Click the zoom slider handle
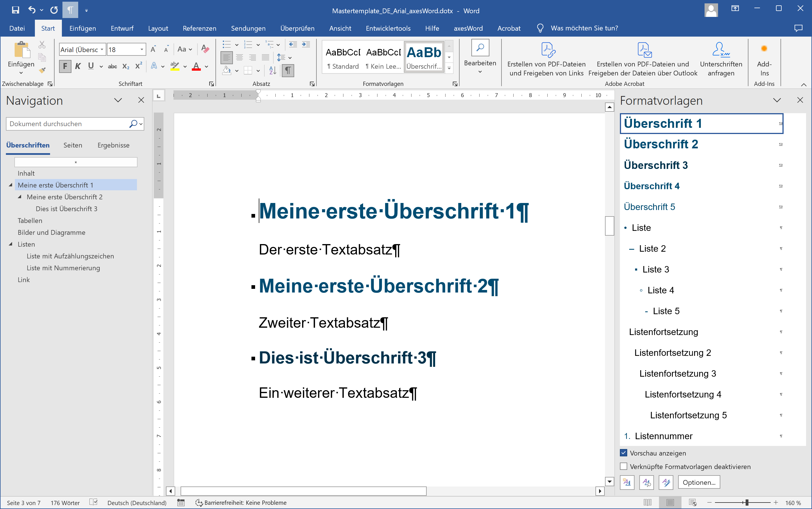Screen dimensions: 812x509 (x=747, y=503)
